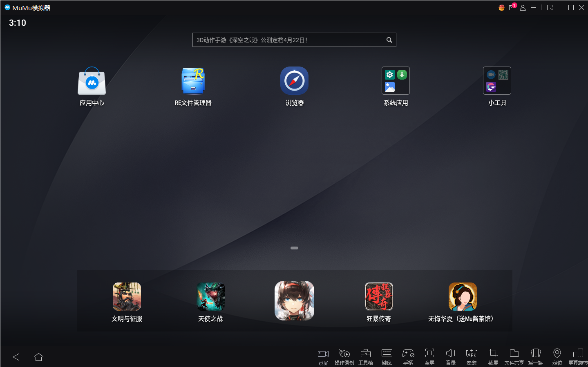Tap the Android home button
Screen dimensions: 588x367
coord(38,357)
